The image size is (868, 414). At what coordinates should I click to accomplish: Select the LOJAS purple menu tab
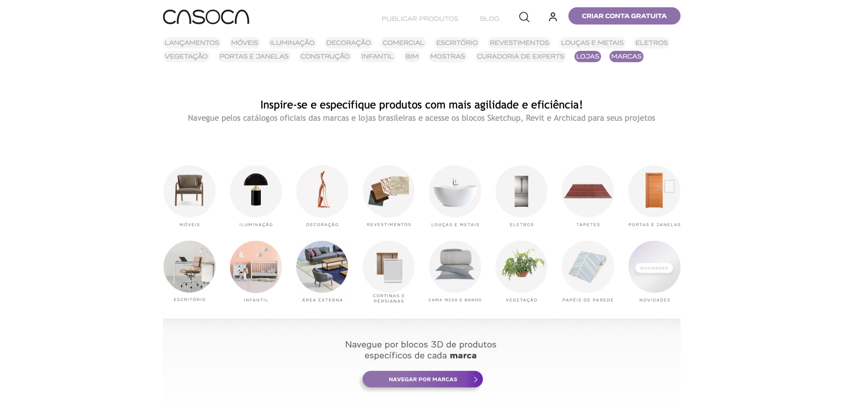click(x=588, y=56)
